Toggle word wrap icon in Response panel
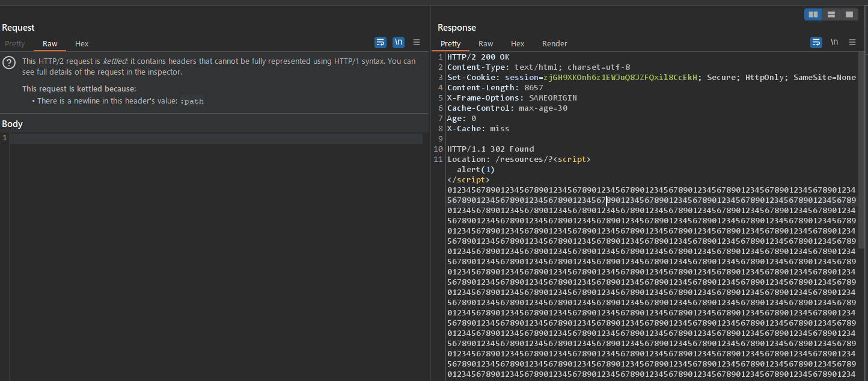Viewport: 868px width, 381px height. click(816, 42)
